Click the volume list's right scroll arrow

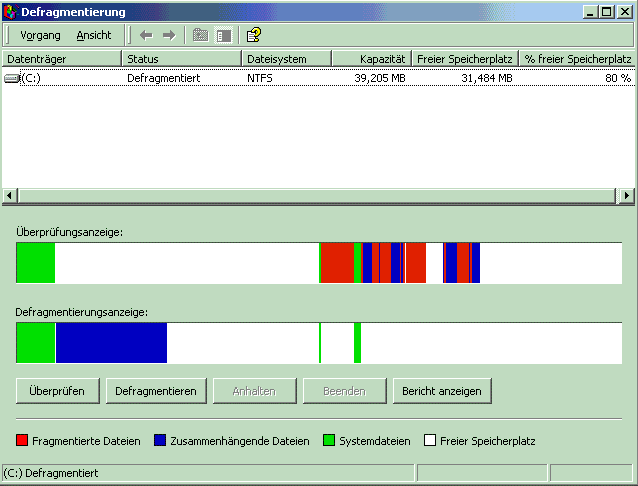(627, 196)
